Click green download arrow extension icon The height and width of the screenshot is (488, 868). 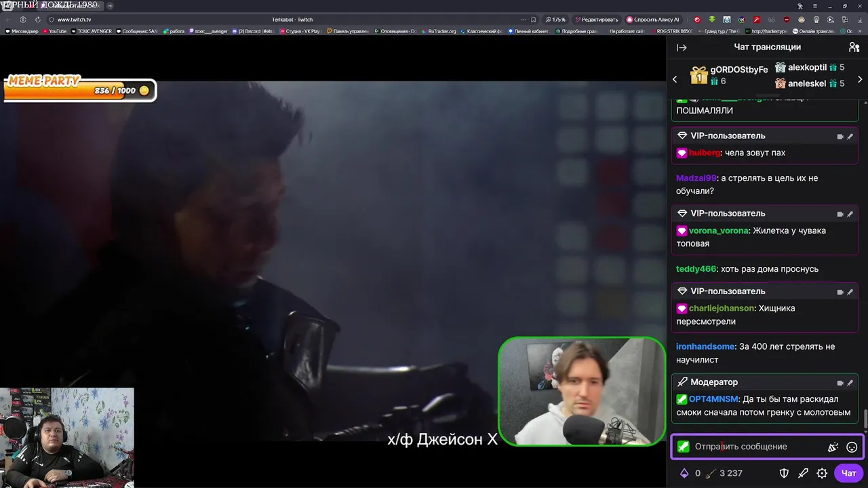712,20
